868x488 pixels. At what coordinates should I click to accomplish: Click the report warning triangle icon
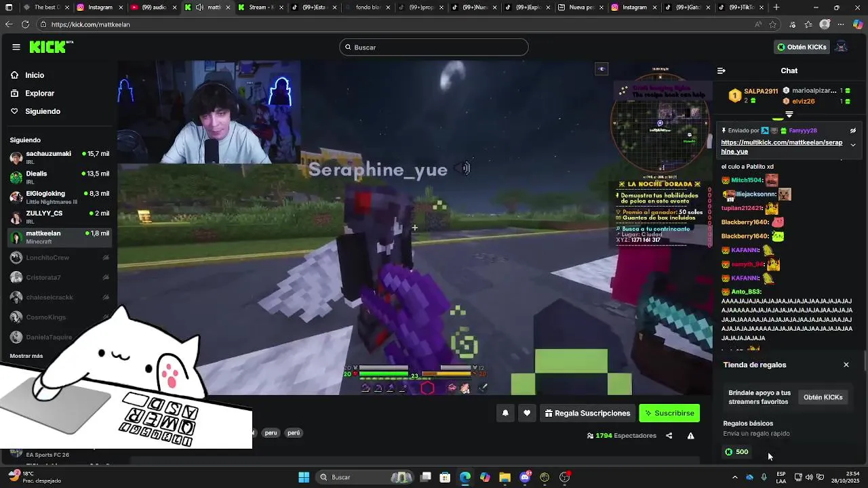[690, 436]
